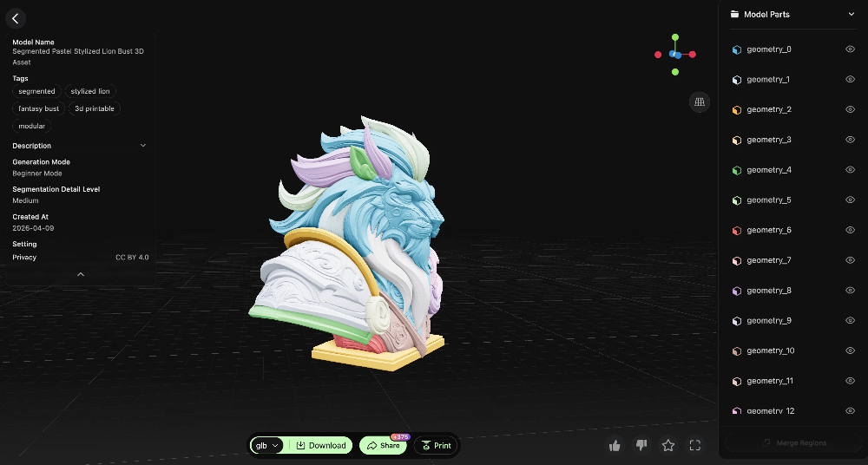Screen dimensions: 868x465
Task: Collapse the Model Parts panel chevron
Action: click(852, 15)
